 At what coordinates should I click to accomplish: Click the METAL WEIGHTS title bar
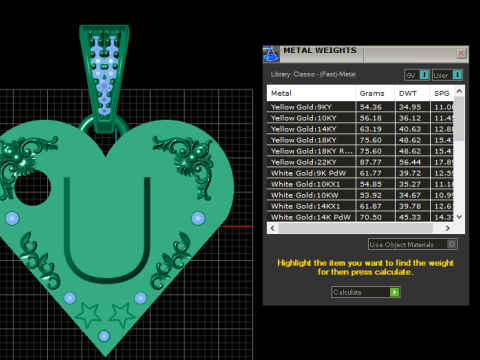367,54
